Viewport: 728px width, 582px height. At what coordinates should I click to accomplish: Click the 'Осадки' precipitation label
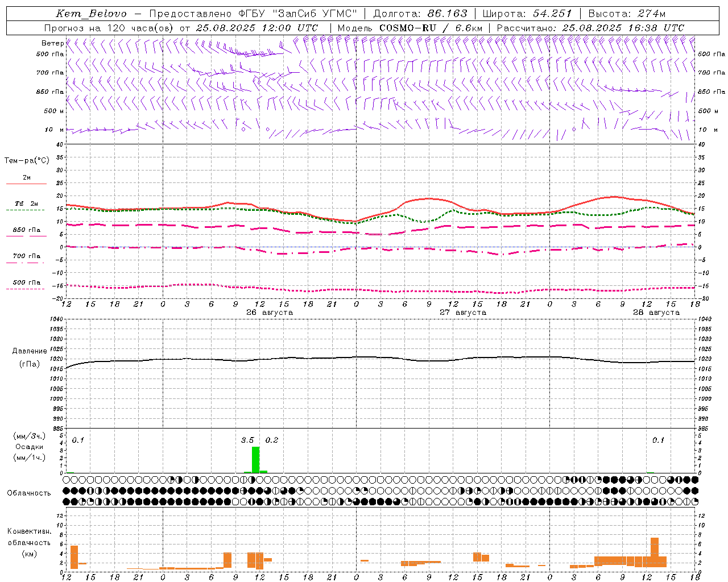click(30, 447)
